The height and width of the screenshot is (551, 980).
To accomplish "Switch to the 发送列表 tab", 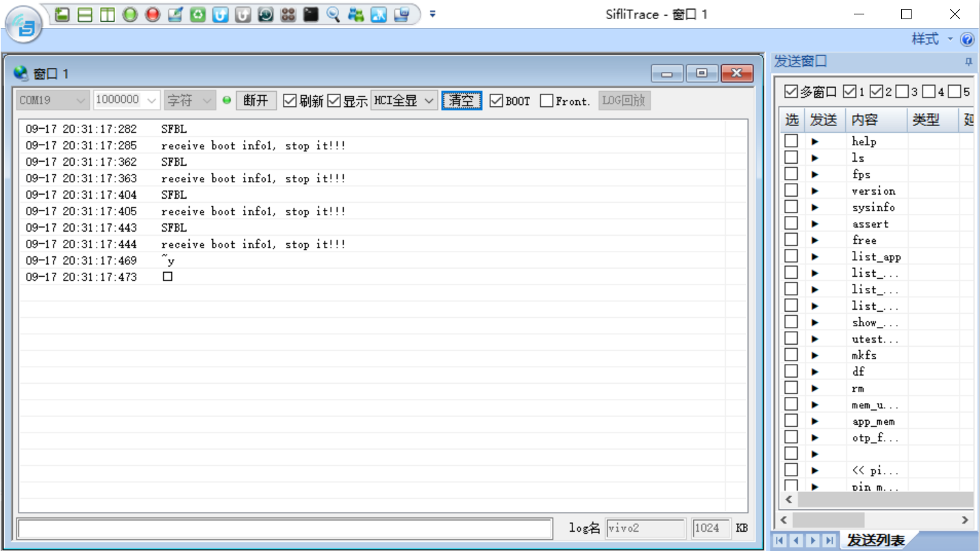I will (875, 540).
